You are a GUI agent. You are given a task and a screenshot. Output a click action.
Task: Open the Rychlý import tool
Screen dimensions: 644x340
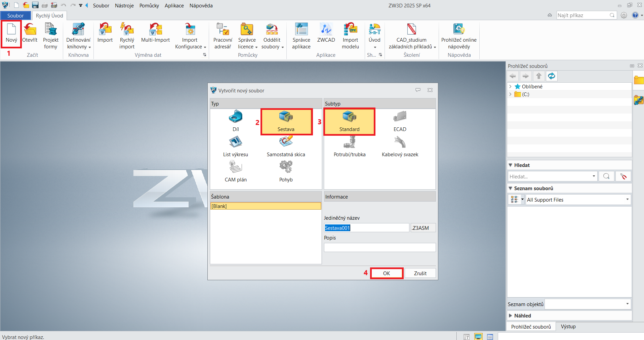click(x=127, y=36)
